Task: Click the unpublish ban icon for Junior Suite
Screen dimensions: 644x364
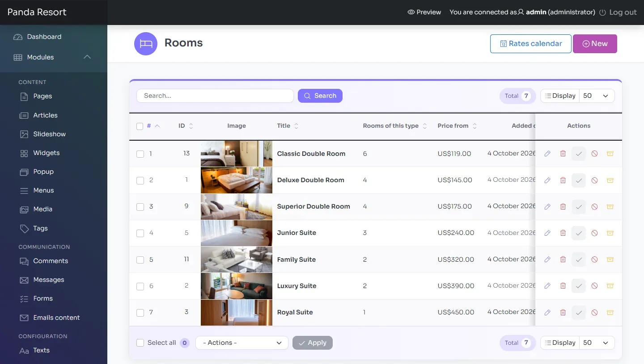Action: 594,233
